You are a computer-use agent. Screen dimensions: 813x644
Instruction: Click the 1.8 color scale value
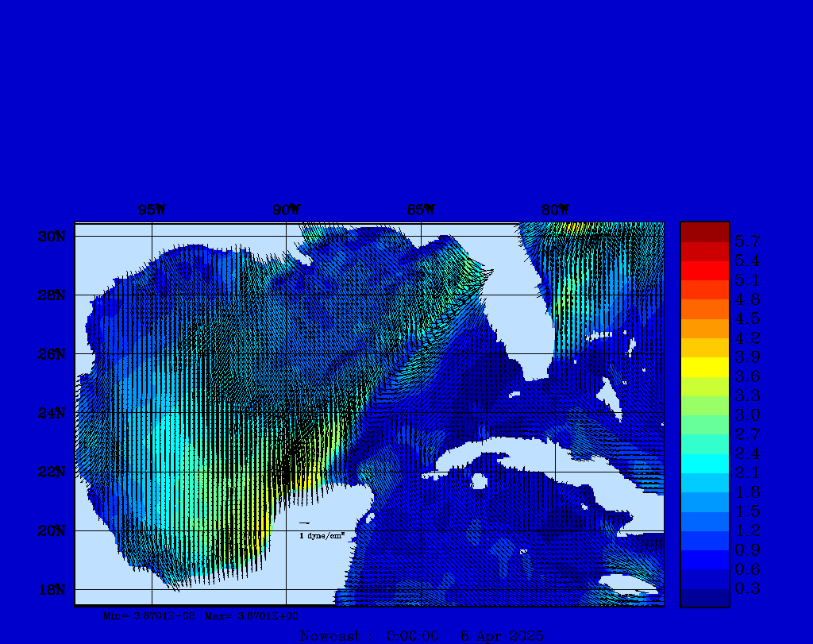pyautogui.click(x=747, y=492)
